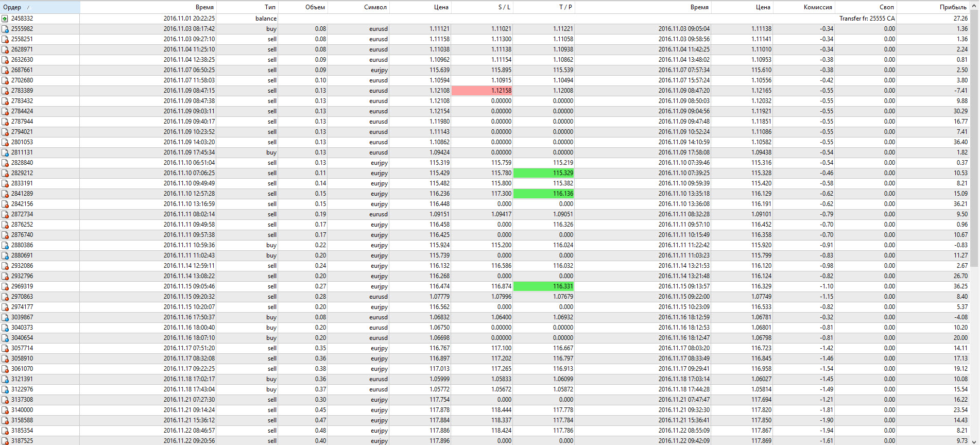This screenshot has height=445, width=980.
Task: Click the buy icon beside order 3121391
Action: tap(5, 379)
